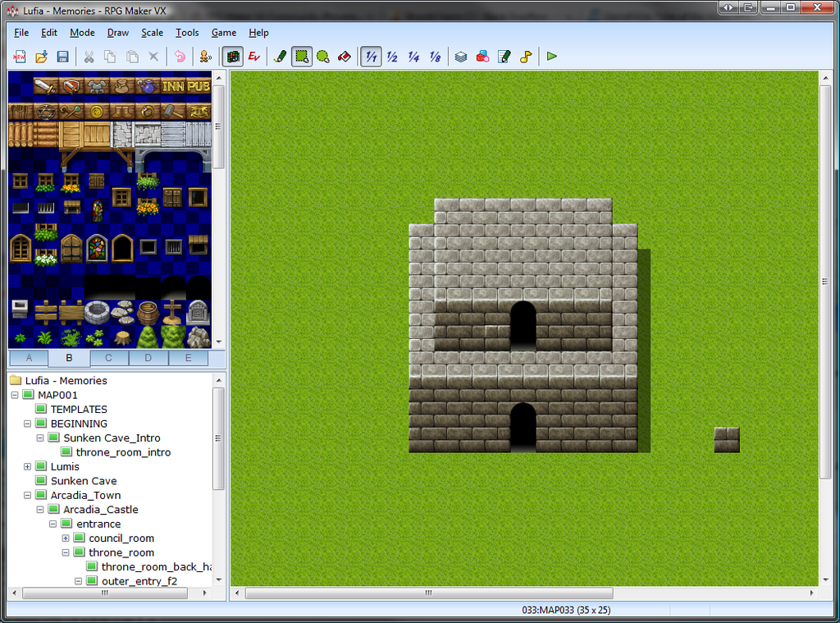Select the Flood Fill tool
840x623 pixels.
(345, 57)
